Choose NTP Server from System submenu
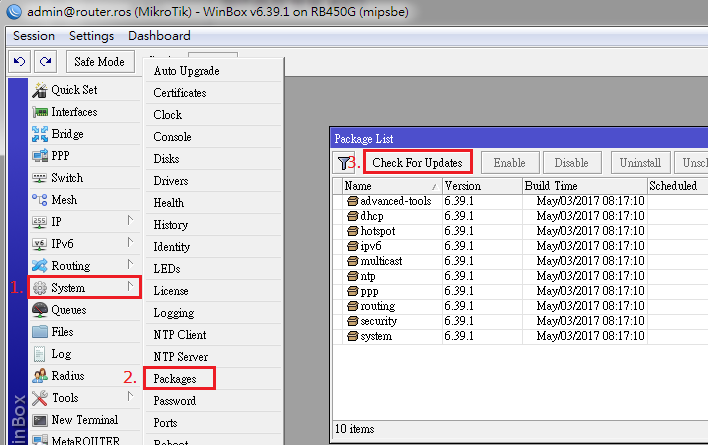This screenshot has height=445, width=708. (x=214, y=357)
